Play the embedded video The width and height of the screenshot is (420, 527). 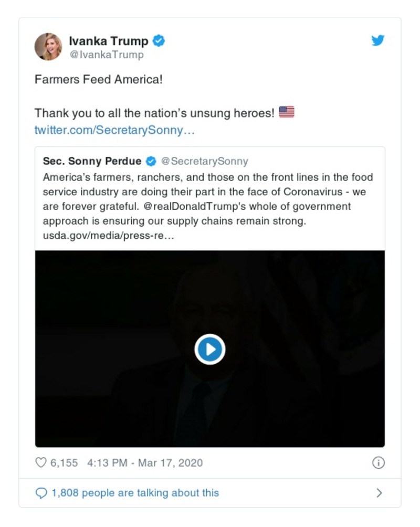point(209,349)
